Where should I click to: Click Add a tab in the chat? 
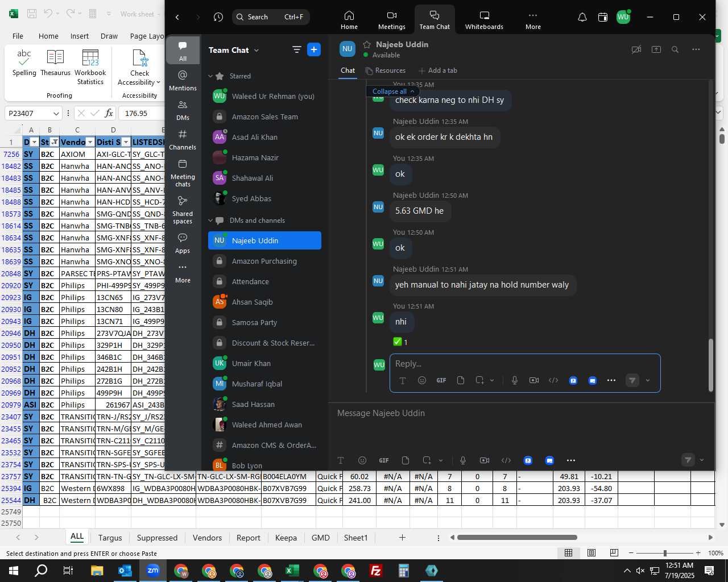pos(437,70)
